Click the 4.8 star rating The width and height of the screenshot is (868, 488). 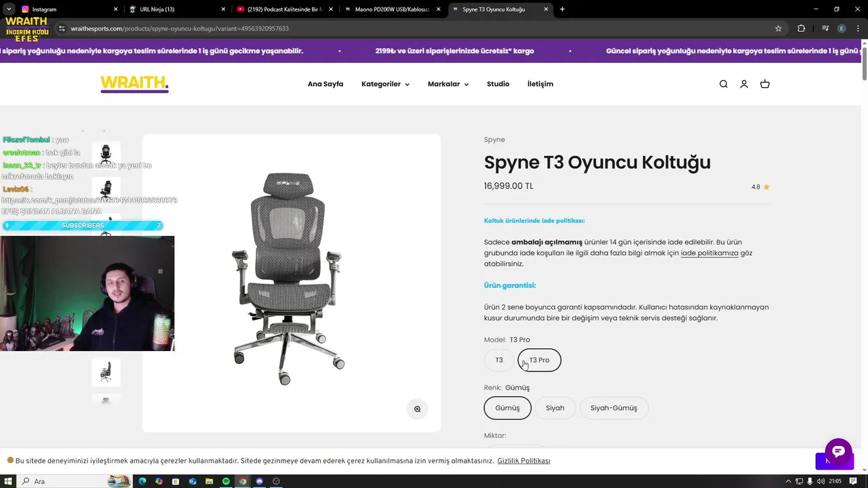click(760, 187)
